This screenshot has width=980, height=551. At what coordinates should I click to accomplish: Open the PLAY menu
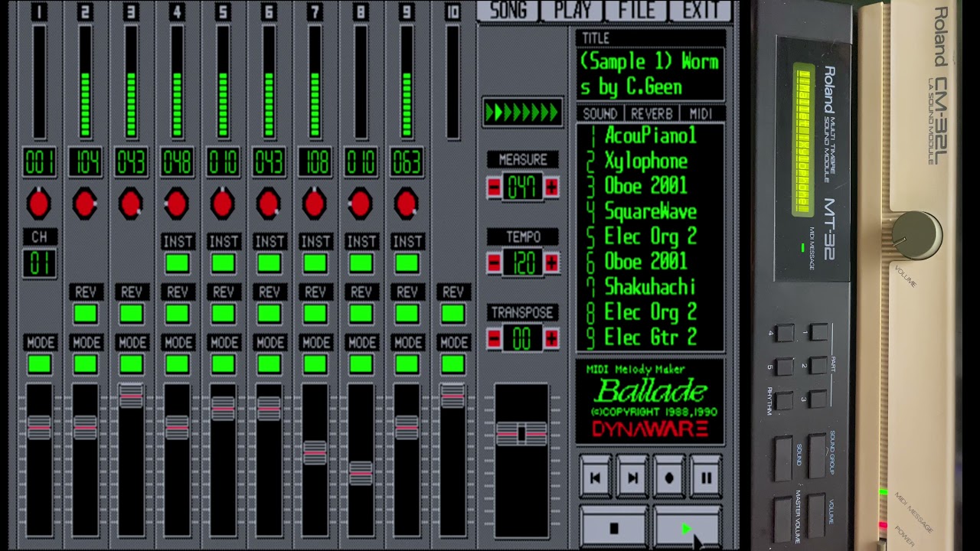coord(573,10)
